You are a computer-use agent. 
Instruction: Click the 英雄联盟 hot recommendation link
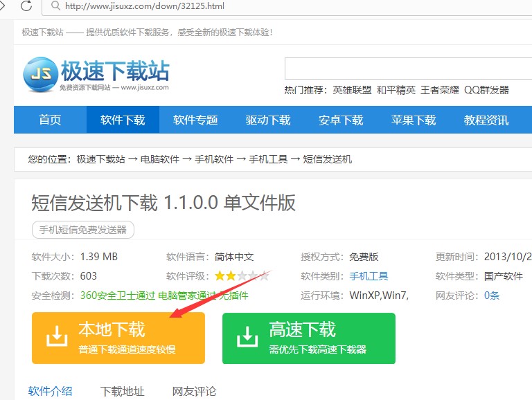tap(352, 90)
